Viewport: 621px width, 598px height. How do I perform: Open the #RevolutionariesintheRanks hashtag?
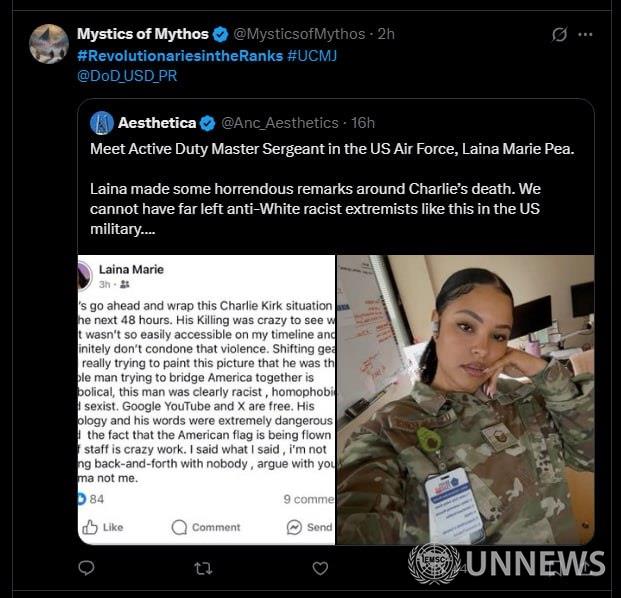click(180, 56)
